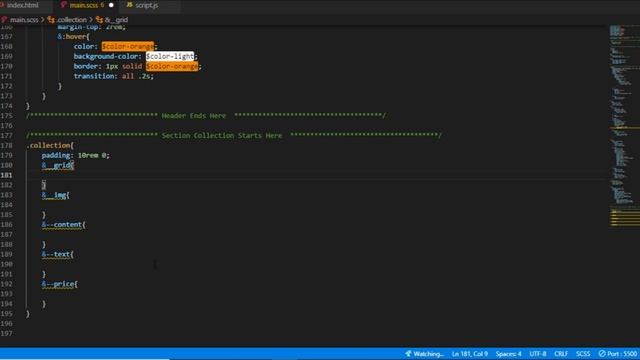Image resolution: width=640 pixels, height=360 pixels.
Task: Change file encoding UTF-8
Action: 538,354
